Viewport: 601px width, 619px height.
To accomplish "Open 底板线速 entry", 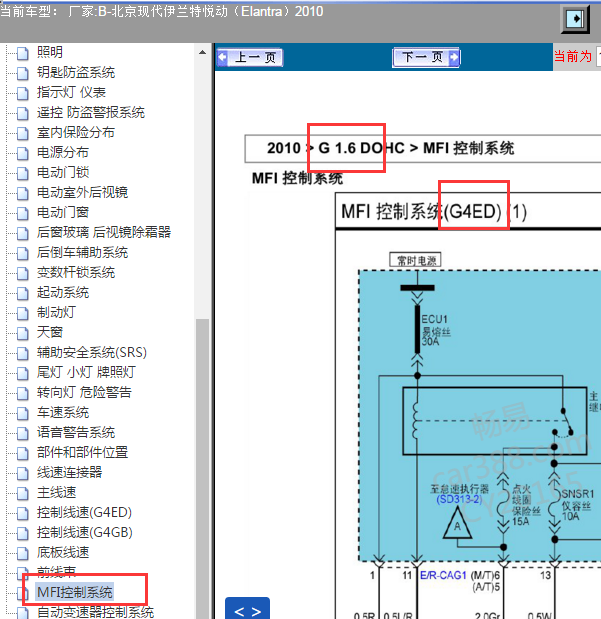I will point(63,553).
